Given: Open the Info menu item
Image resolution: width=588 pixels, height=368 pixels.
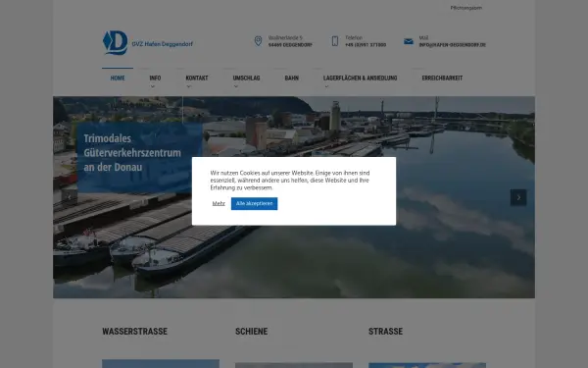Looking at the screenshot, I should coord(155,79).
